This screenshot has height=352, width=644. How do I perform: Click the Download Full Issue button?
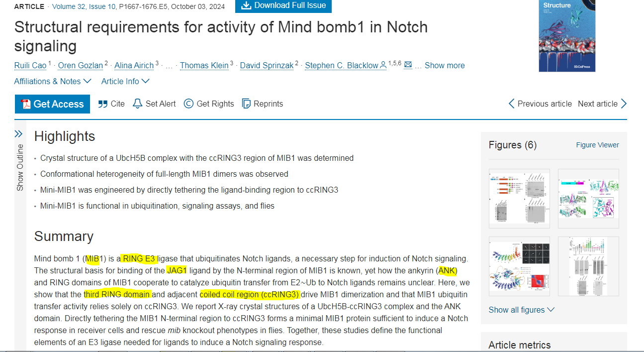coord(283,6)
